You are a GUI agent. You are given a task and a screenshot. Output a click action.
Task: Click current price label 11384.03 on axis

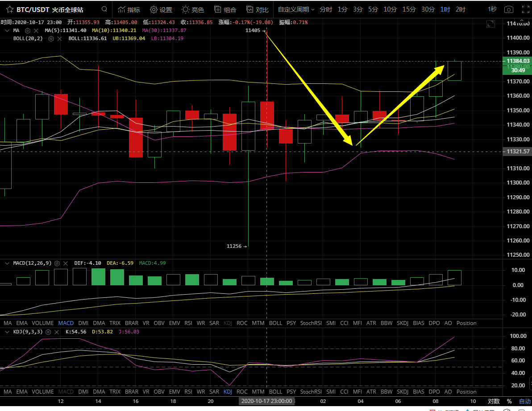(516, 61)
